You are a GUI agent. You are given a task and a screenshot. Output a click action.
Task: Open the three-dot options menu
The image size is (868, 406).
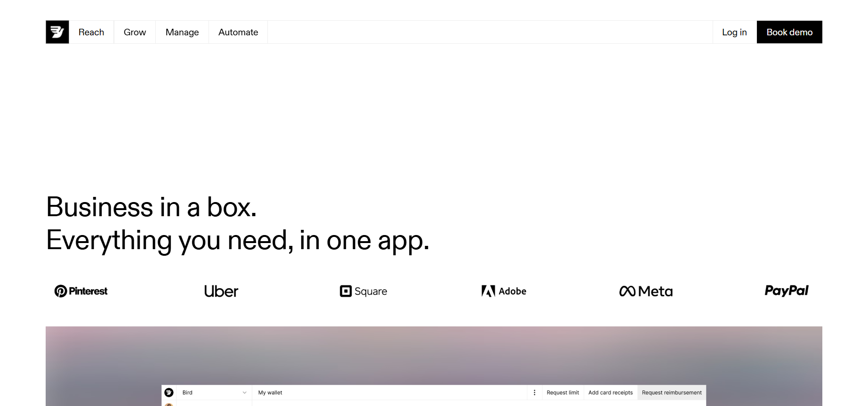coord(534,392)
